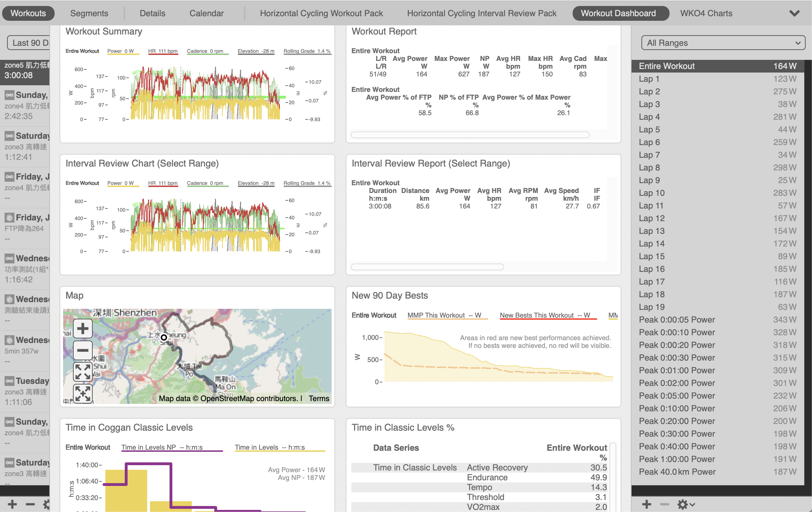
Task: Add a workout with left plus icon
Action: pos(12,504)
